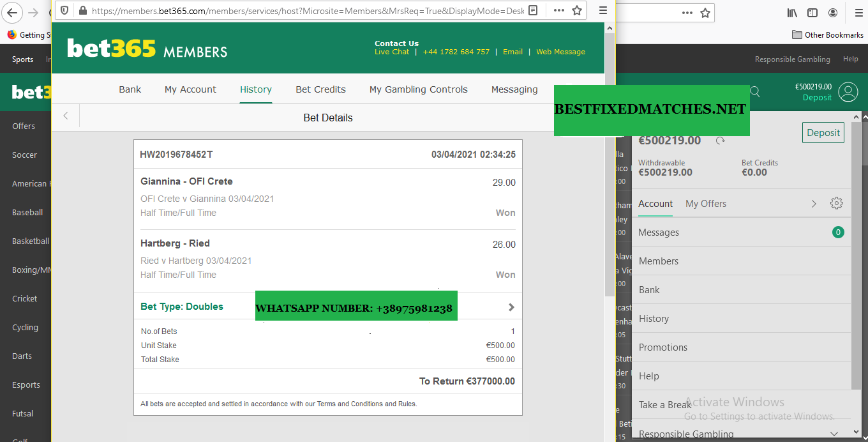This screenshot has height=442, width=868.
Task: Open account settings gear icon
Action: tap(836, 204)
